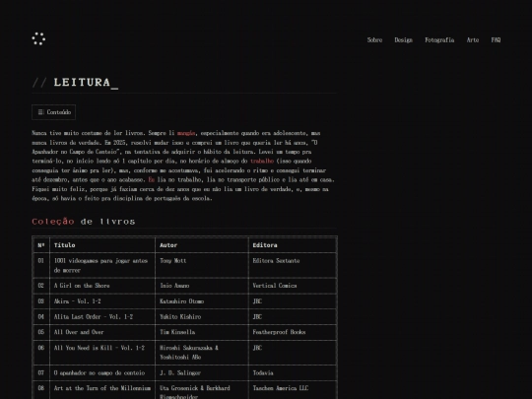Click the O apanhador no campo de centeio title

coord(100,372)
